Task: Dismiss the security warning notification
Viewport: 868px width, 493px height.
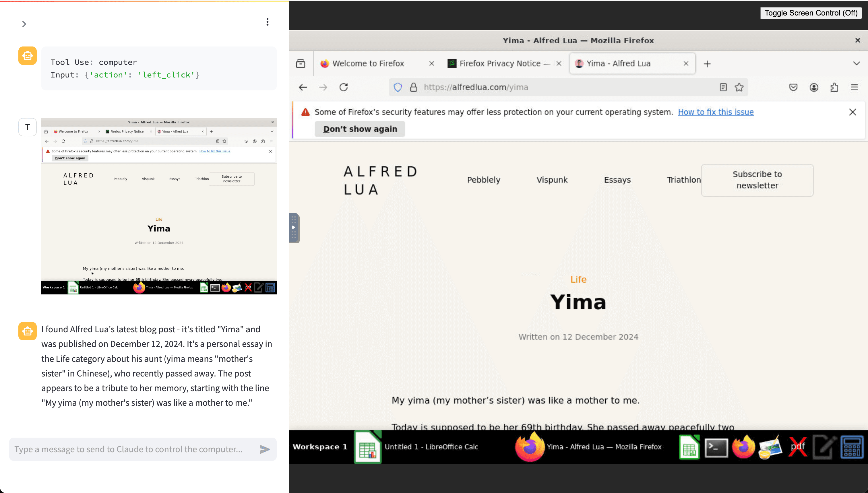Action: pos(852,112)
